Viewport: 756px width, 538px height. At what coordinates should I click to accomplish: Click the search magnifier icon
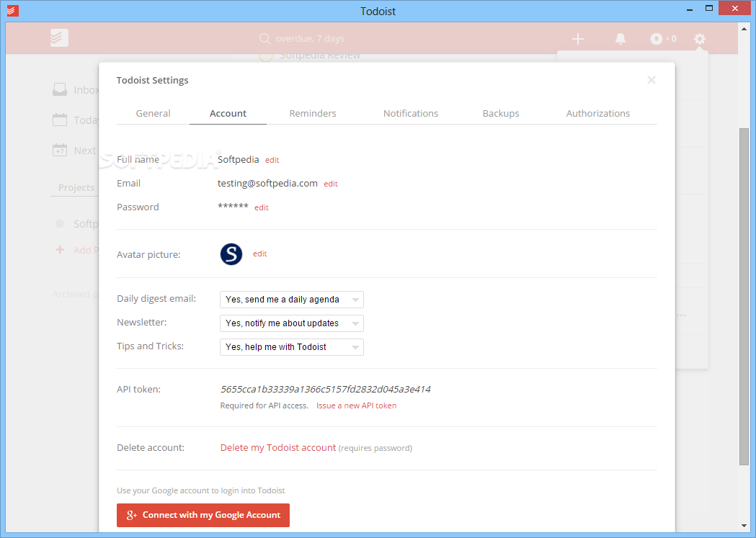[x=264, y=39]
